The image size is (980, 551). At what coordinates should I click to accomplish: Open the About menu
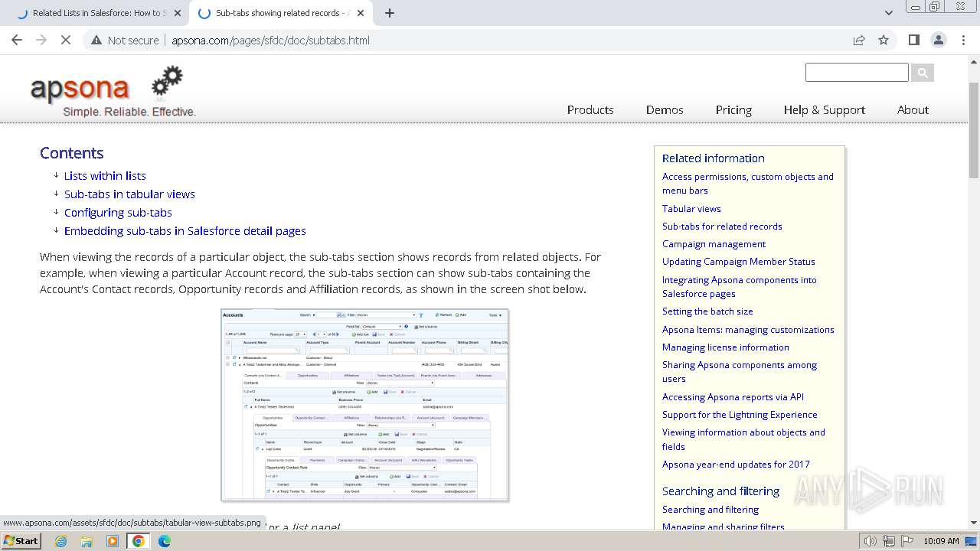click(x=913, y=109)
